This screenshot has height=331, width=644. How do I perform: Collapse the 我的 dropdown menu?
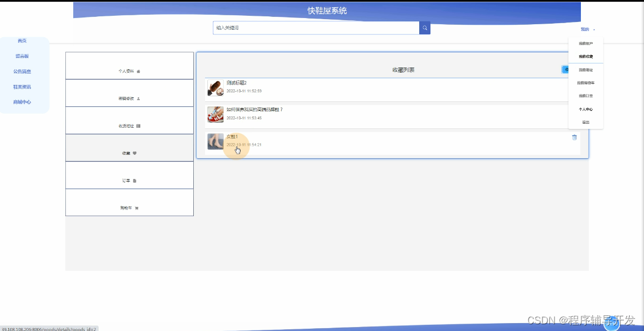click(588, 29)
